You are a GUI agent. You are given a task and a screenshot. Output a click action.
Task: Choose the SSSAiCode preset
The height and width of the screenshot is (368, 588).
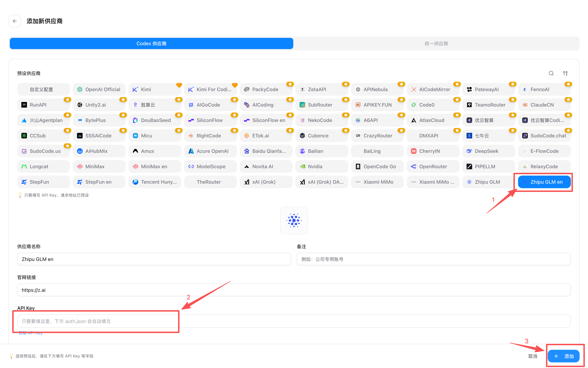point(99,136)
